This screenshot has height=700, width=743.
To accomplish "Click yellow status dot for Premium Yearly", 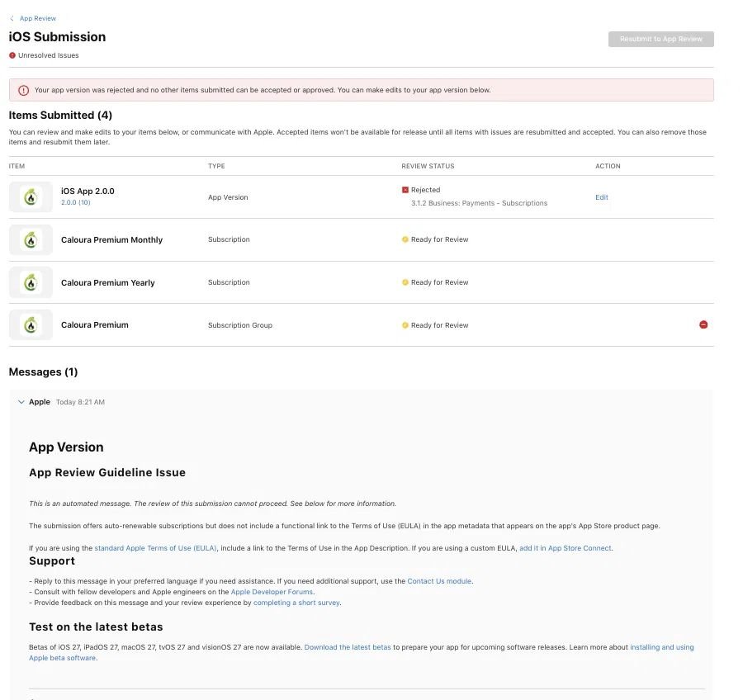I will point(405,282).
